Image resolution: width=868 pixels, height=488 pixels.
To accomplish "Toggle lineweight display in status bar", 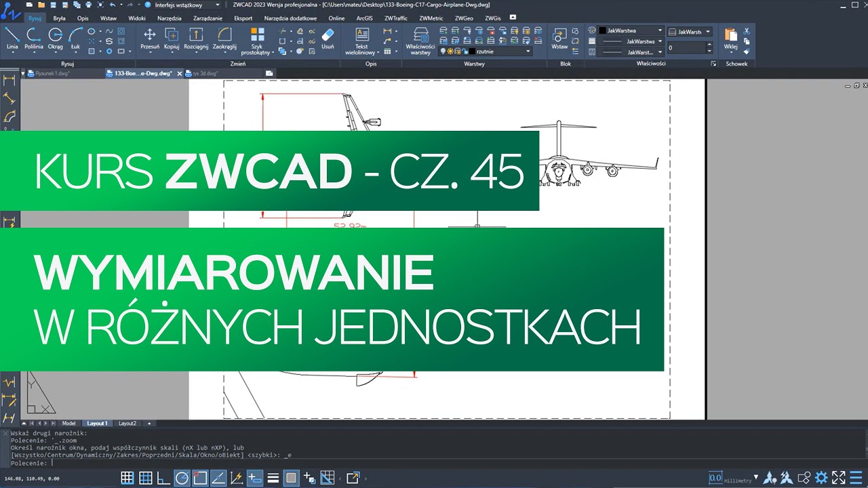I will (273, 478).
